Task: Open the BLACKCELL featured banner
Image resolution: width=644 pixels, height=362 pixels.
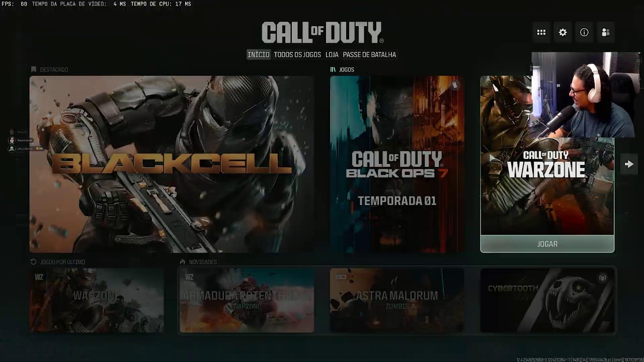Action: tap(172, 164)
